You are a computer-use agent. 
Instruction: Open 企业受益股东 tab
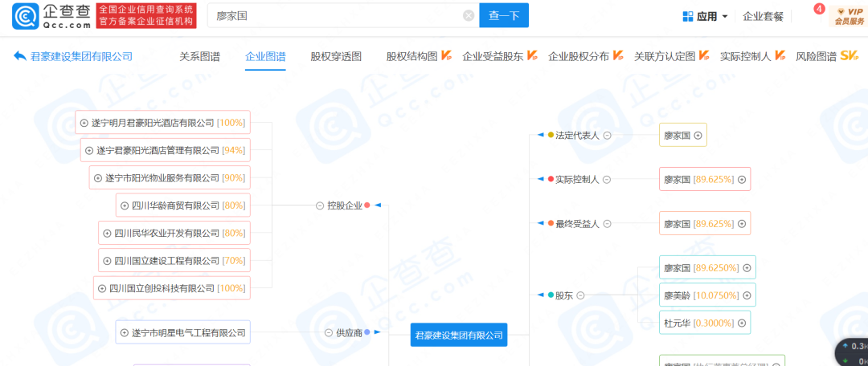tap(493, 56)
